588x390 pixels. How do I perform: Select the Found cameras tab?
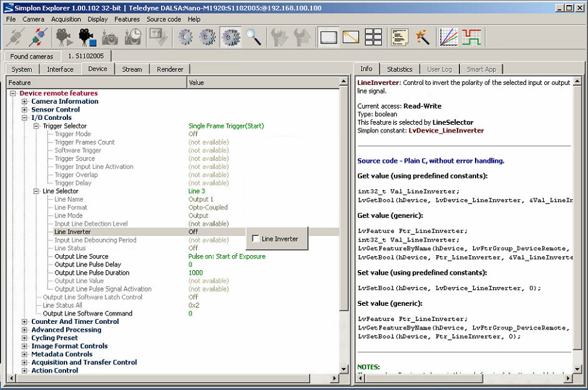(32, 56)
